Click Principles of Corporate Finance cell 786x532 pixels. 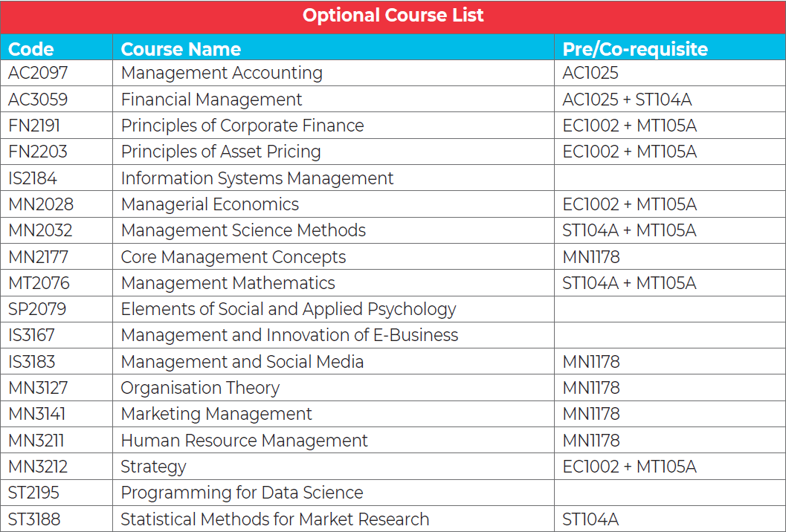[242, 126]
